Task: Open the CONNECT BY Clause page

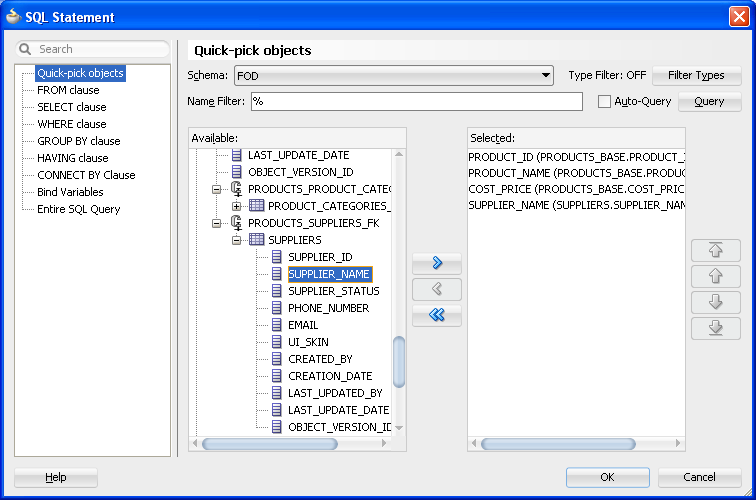Action: [86, 175]
